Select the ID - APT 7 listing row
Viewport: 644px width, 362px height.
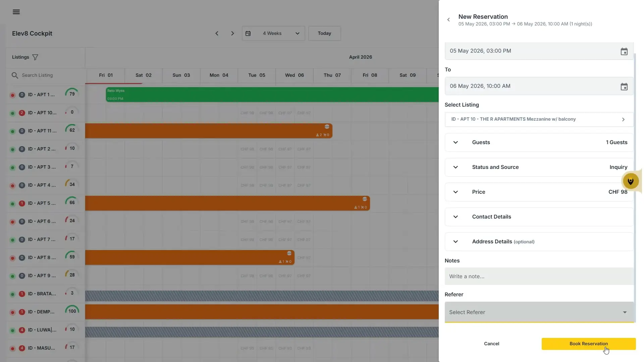coord(46,240)
